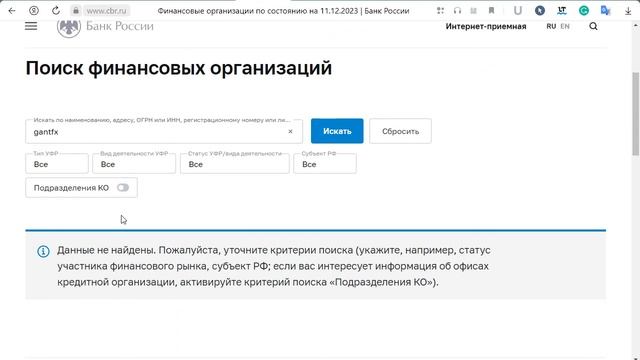
Task: Go back with the browser back arrow
Action: coord(12,11)
